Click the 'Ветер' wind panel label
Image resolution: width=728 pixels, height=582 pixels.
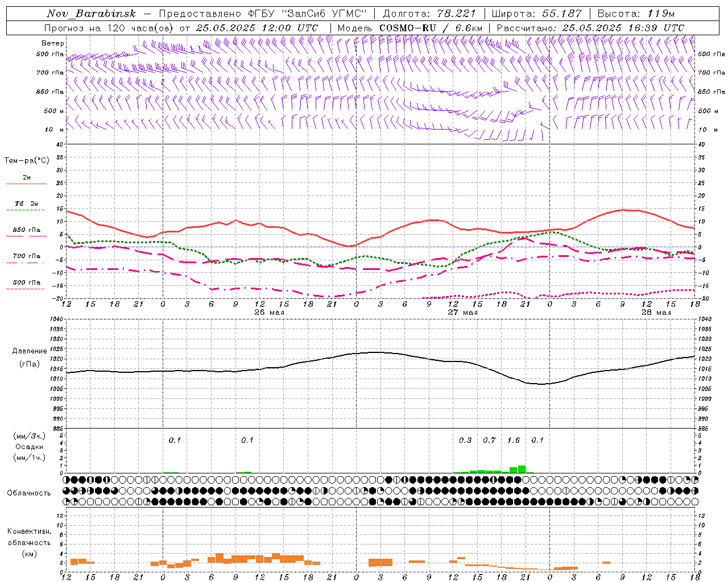click(x=53, y=43)
